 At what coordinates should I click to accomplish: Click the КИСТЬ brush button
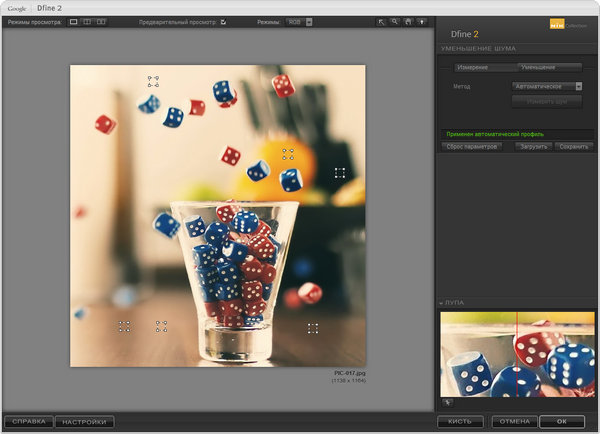click(x=460, y=422)
